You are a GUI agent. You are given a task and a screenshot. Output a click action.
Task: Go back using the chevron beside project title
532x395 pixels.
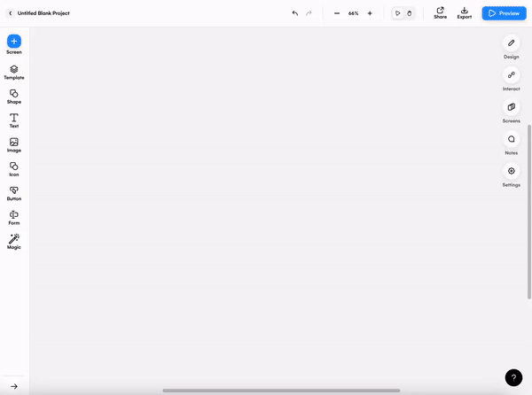point(10,13)
